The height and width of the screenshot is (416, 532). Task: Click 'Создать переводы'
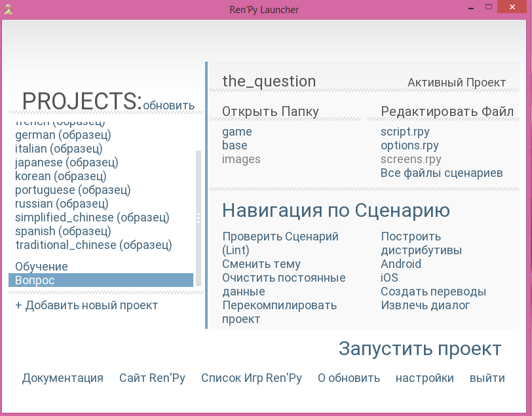pyautogui.click(x=433, y=292)
